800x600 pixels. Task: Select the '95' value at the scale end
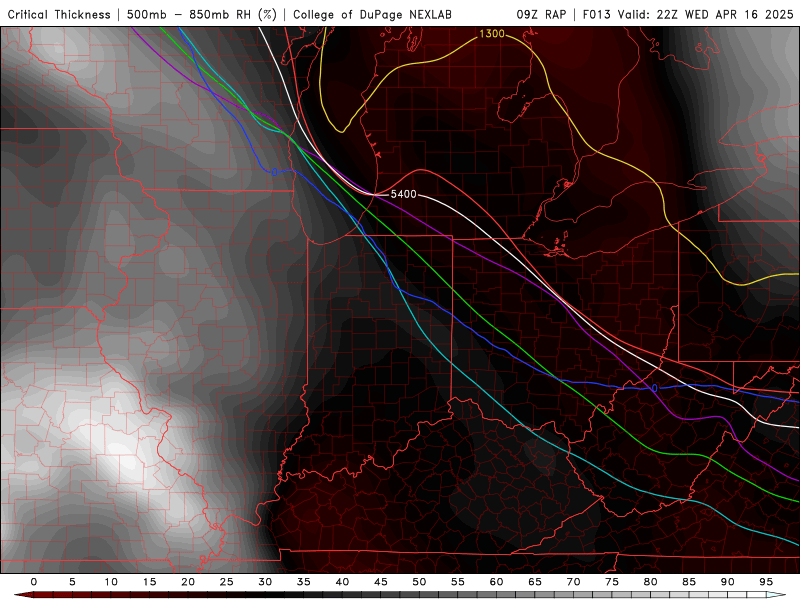766,582
